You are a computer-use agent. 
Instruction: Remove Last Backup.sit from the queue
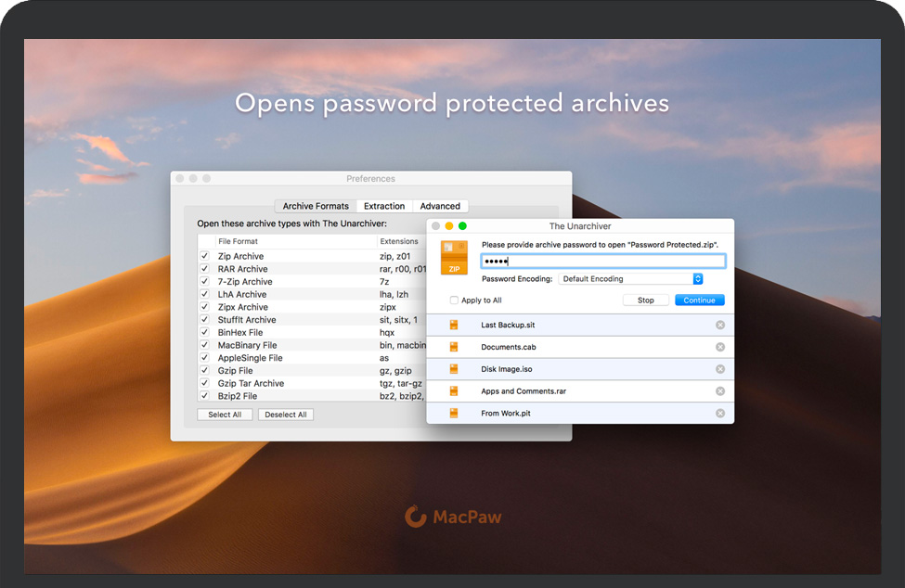pos(720,325)
